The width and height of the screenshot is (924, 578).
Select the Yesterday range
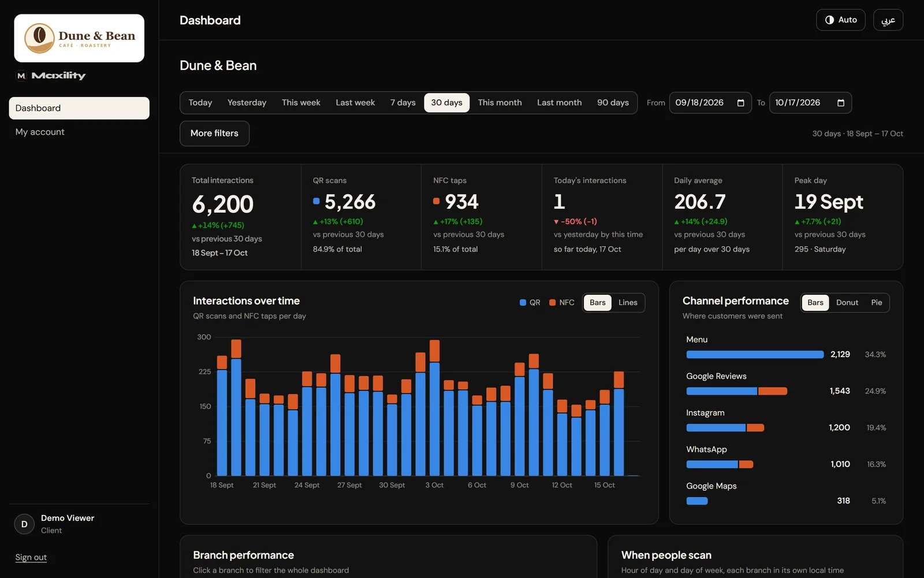point(247,102)
